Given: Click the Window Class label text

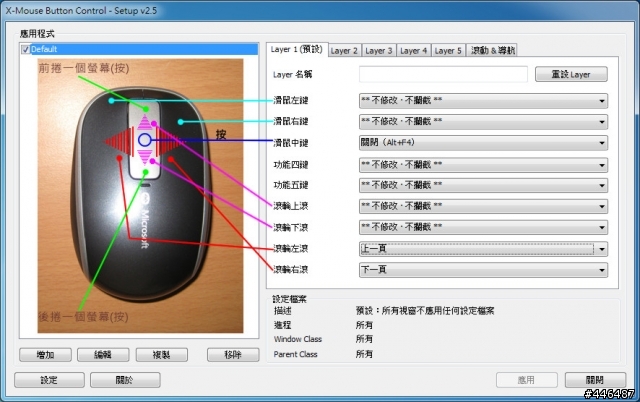Looking at the screenshot, I should (x=298, y=339).
